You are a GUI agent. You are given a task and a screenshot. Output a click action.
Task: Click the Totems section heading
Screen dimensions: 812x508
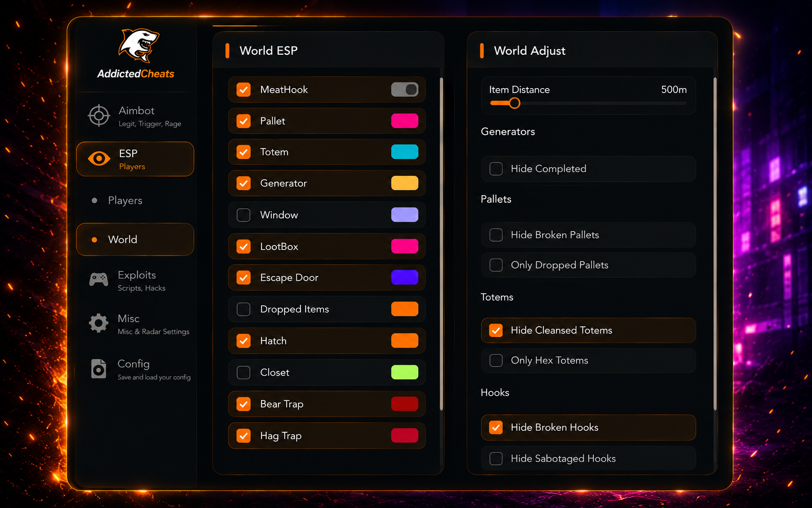tap(497, 297)
